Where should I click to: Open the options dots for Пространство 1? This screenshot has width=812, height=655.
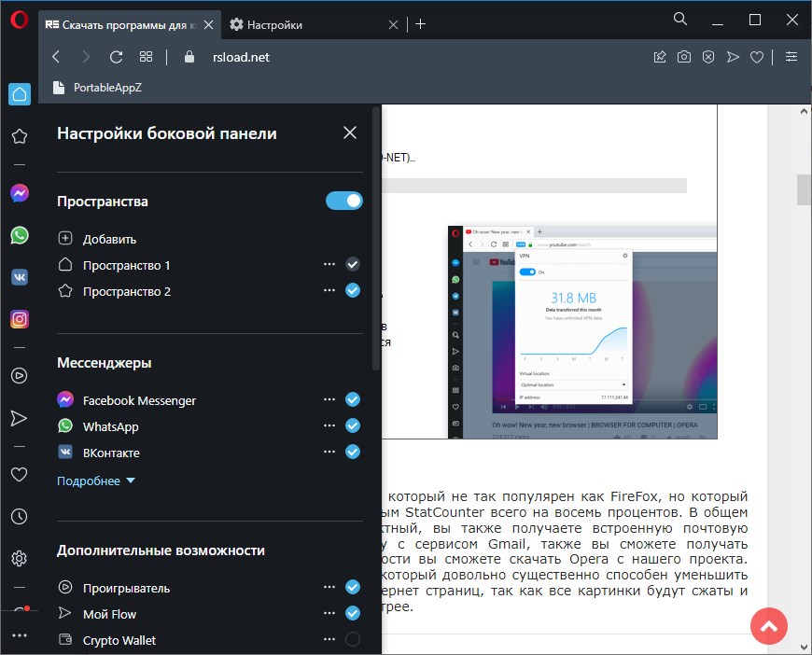pos(329,264)
